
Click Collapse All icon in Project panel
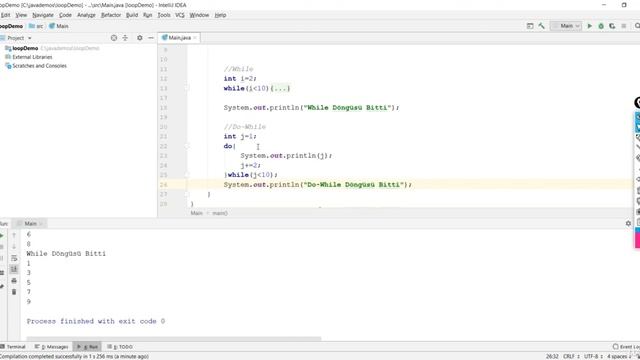click(125, 38)
